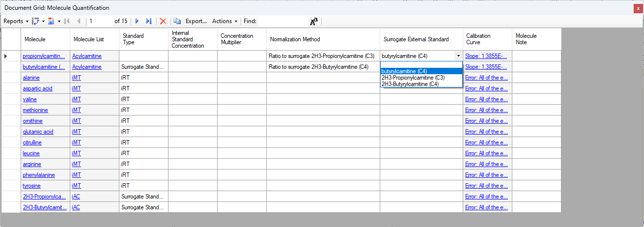Click the layout grid icon in toolbar
The image size is (644, 227).
click(51, 21)
